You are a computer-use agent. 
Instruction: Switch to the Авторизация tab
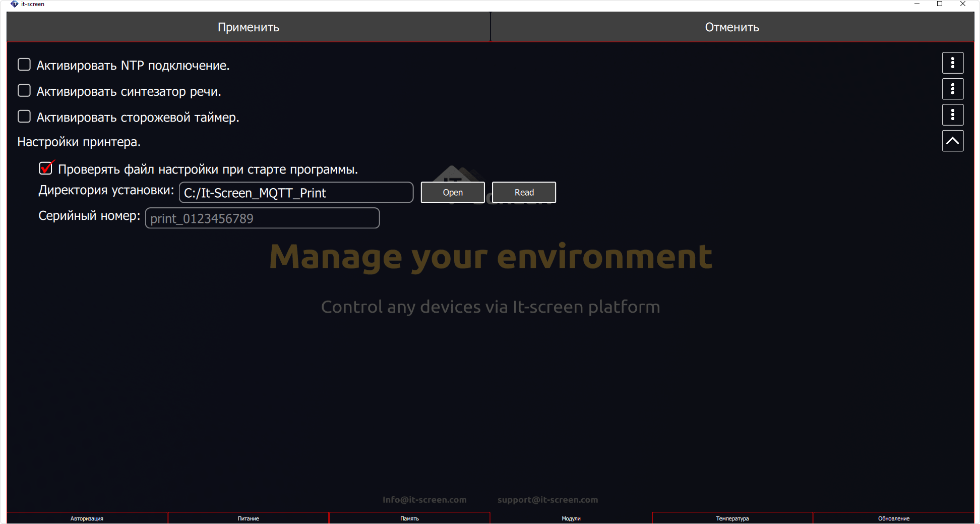[87, 518]
